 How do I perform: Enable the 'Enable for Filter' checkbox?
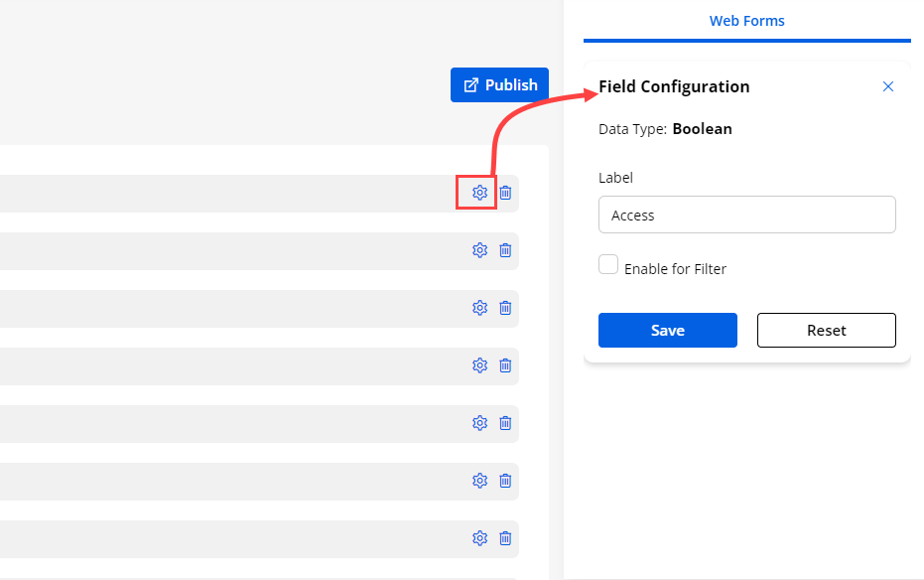coord(608,264)
